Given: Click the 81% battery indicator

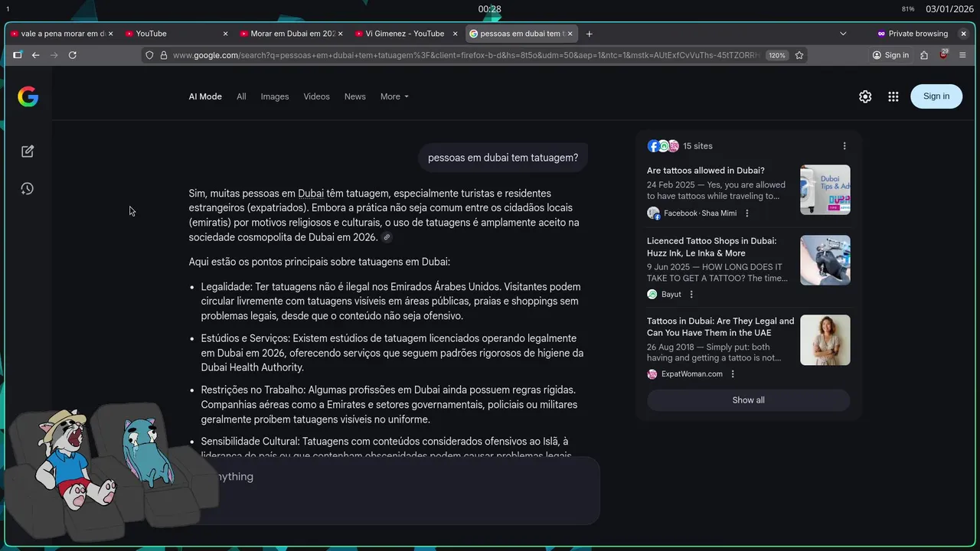Looking at the screenshot, I should click(x=908, y=9).
